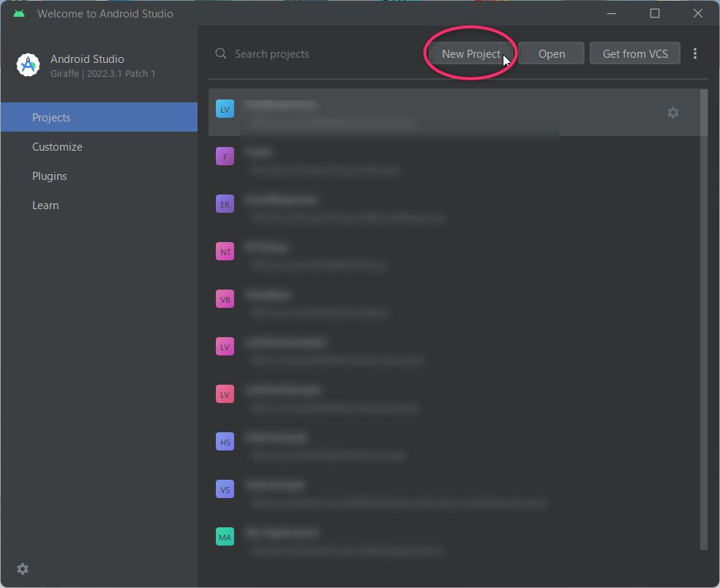Close the Welcome to Android Studio window
Viewport: 720px width, 588px height.
click(x=698, y=13)
